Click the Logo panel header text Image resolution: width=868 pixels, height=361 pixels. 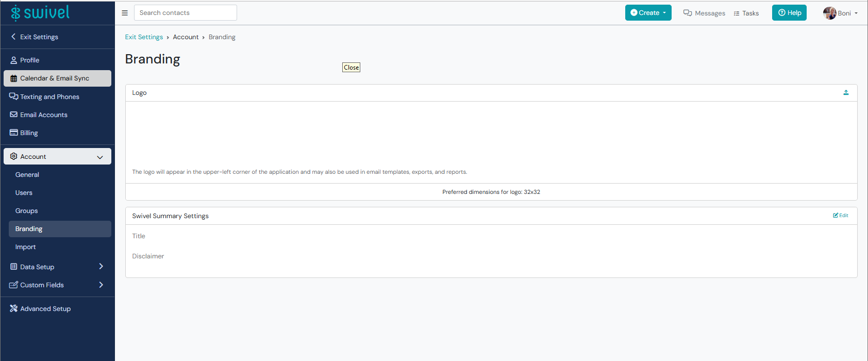[139, 93]
